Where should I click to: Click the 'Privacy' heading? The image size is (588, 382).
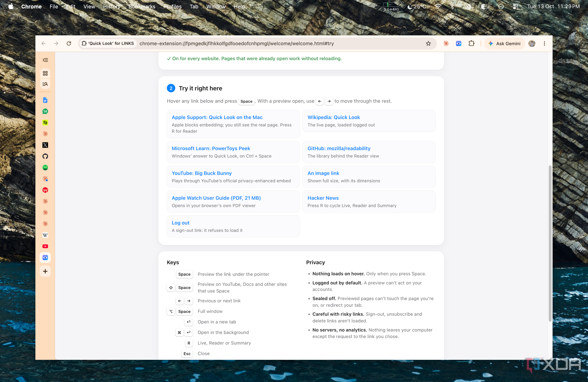point(315,262)
